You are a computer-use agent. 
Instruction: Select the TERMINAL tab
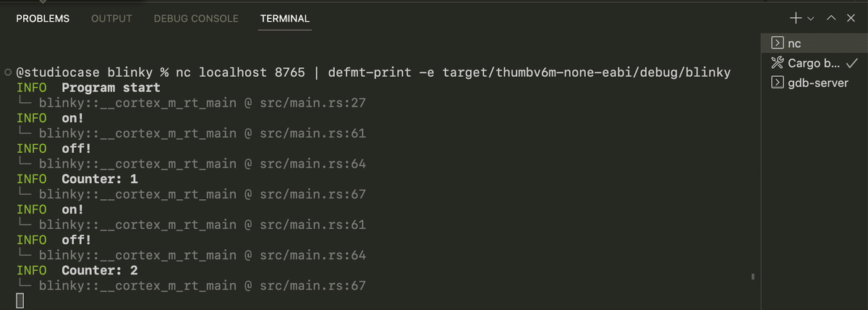[285, 18]
